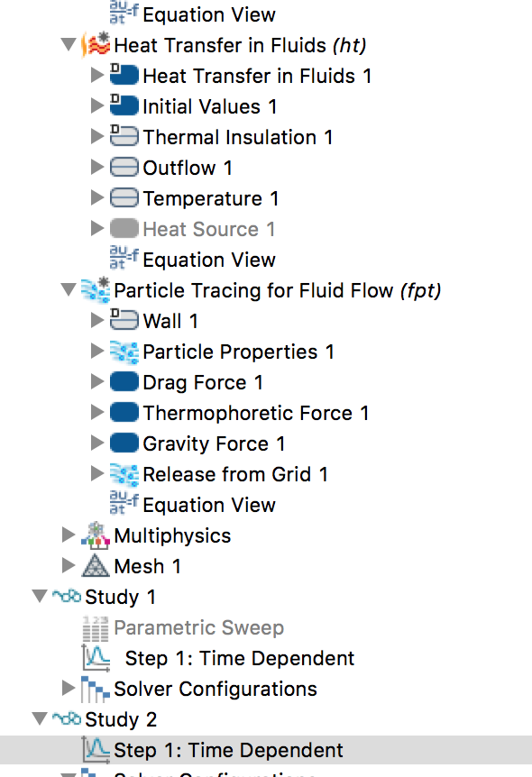The height and width of the screenshot is (777, 532).
Task: Click the Thermal Insulation 1 boundary icon
Action: point(124,136)
